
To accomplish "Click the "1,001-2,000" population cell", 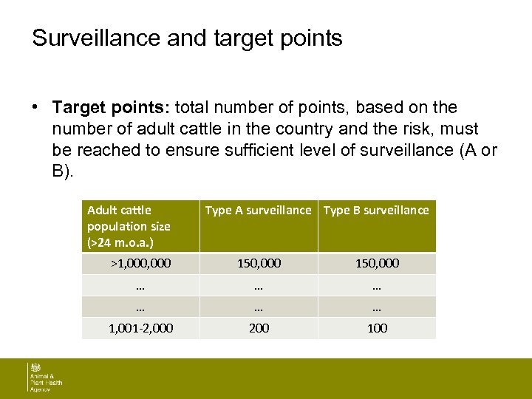I will point(140,328).
